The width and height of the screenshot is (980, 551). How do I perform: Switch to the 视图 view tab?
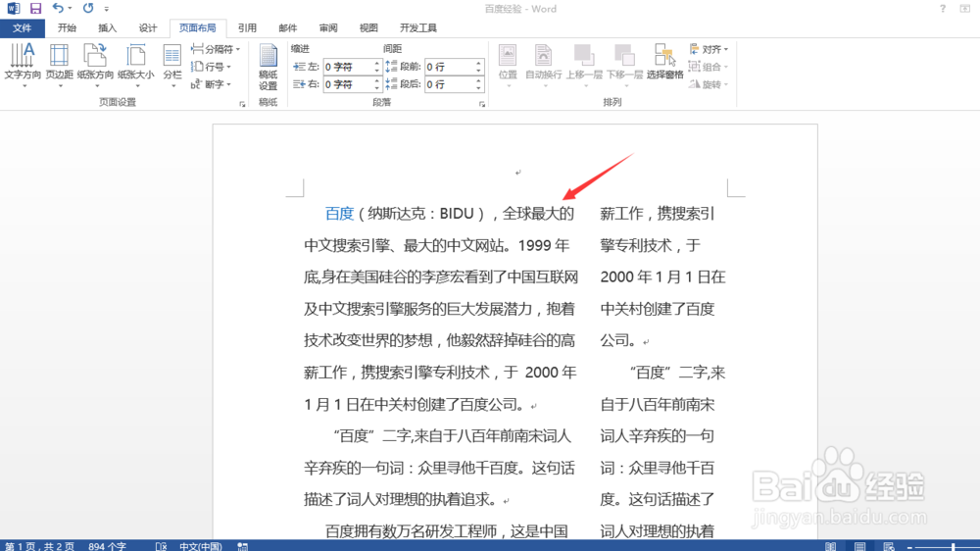(x=368, y=28)
